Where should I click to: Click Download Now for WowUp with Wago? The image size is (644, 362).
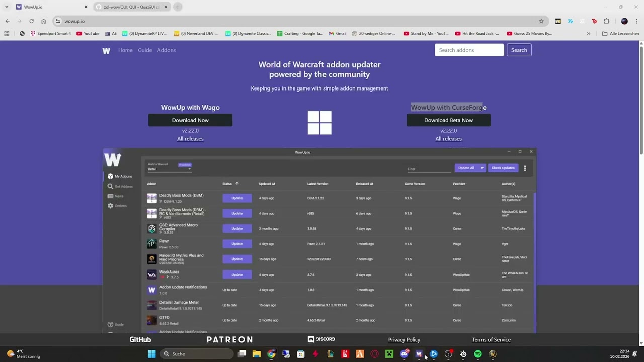click(190, 120)
